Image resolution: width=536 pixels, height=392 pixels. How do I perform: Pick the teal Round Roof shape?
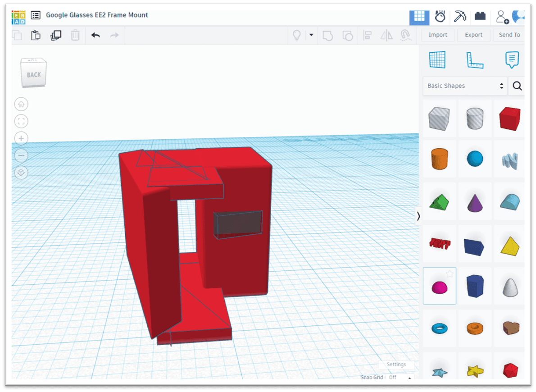510,202
